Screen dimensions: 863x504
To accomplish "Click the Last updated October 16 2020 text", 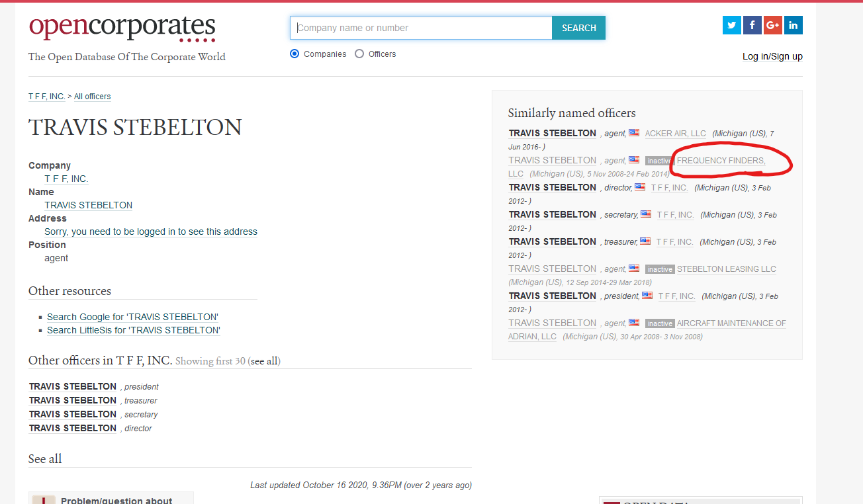I will (361, 485).
